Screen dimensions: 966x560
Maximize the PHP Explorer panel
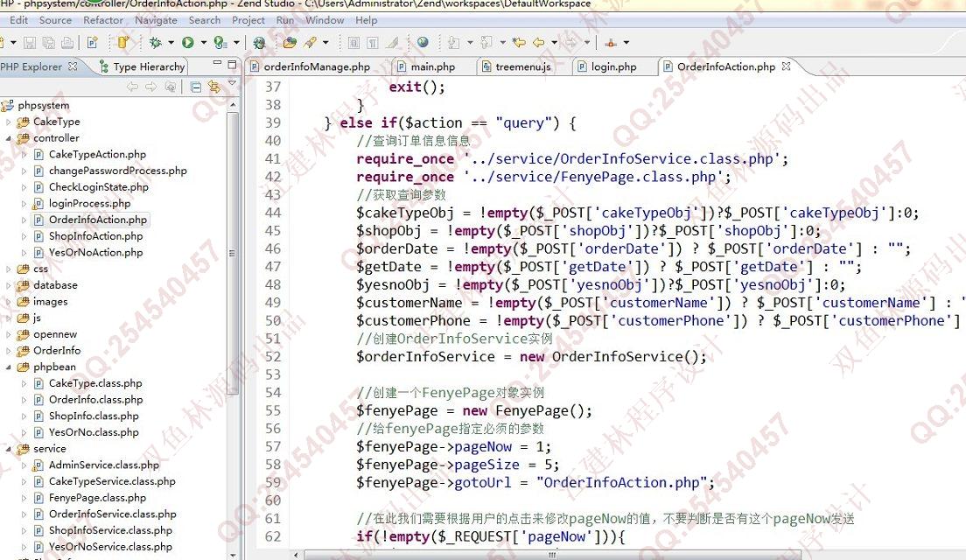tap(232, 64)
